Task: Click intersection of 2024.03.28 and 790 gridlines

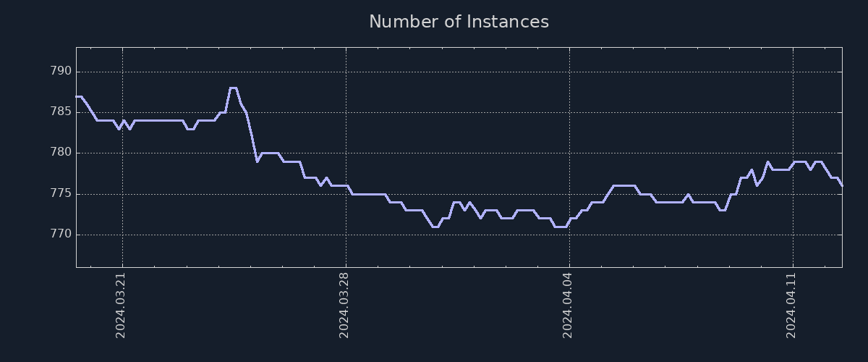Action: pyautogui.click(x=346, y=72)
